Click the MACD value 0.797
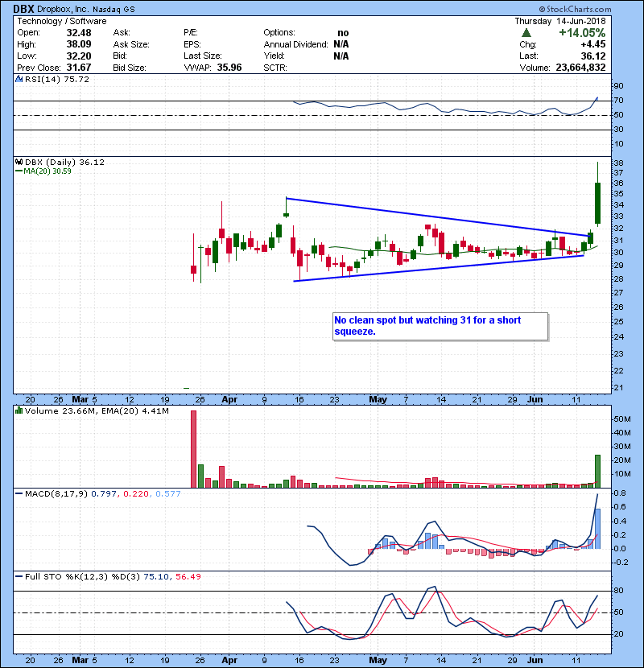Viewport: 644px width, 668px height. [x=104, y=494]
